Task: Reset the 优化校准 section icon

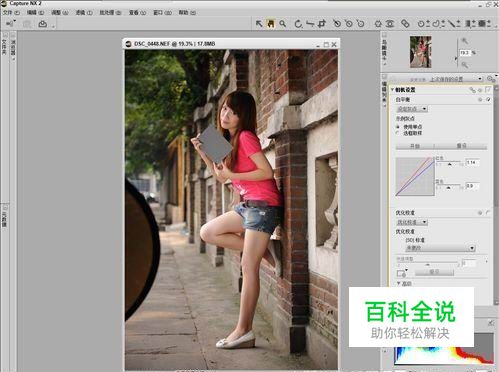Action: pyautogui.click(x=480, y=212)
